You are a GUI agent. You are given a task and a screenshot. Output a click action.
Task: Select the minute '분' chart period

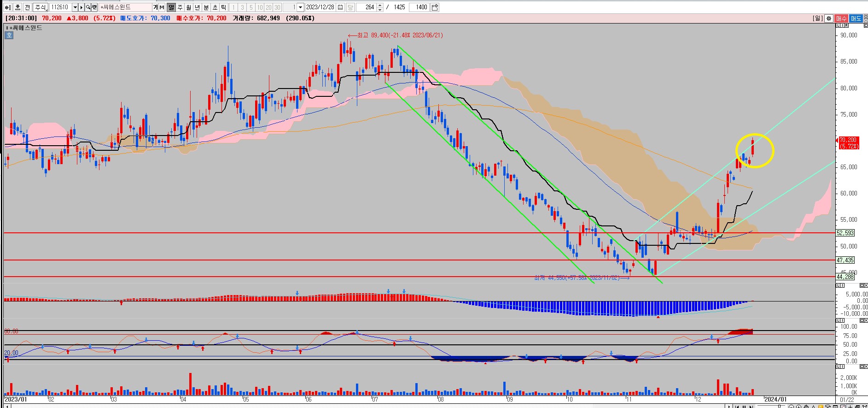coord(206,7)
